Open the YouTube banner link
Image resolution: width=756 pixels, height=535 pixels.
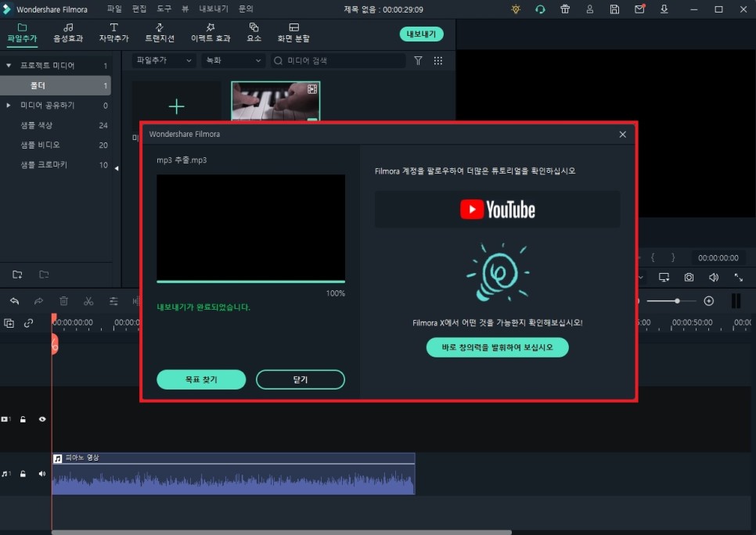[498, 209]
